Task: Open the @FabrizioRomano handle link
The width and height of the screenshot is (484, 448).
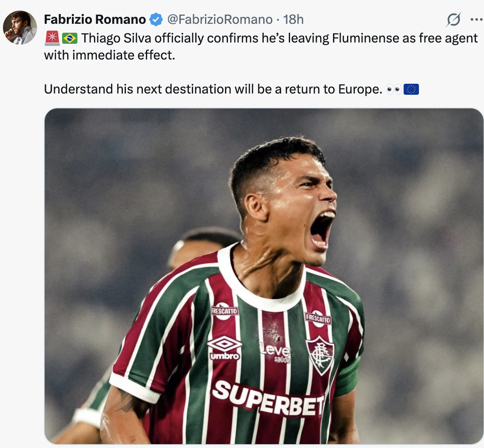Action: (x=219, y=20)
